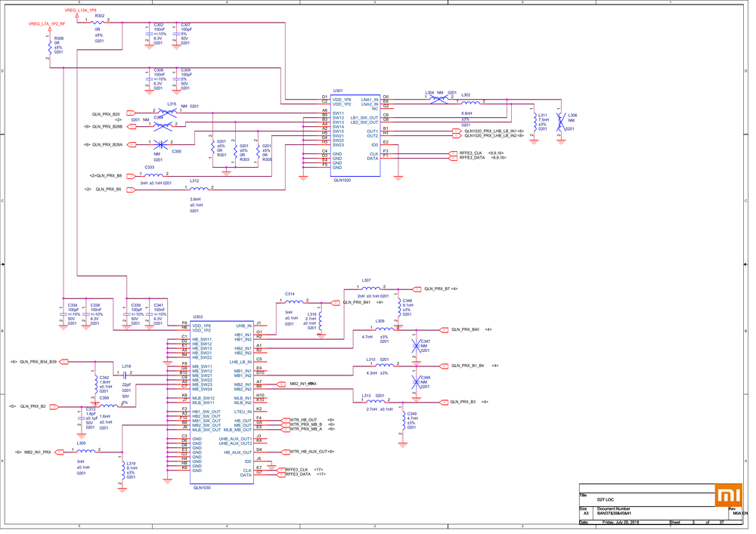This screenshot has height=534, width=756.
Task: Select the QLN_PRX_B34_B39 port name
Action: (x=38, y=362)
